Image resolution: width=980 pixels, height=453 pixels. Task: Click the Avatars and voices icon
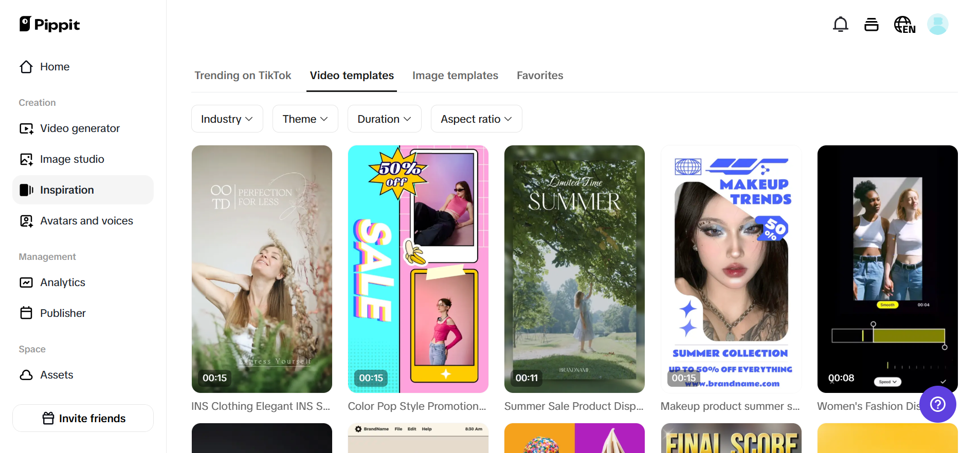(x=26, y=221)
